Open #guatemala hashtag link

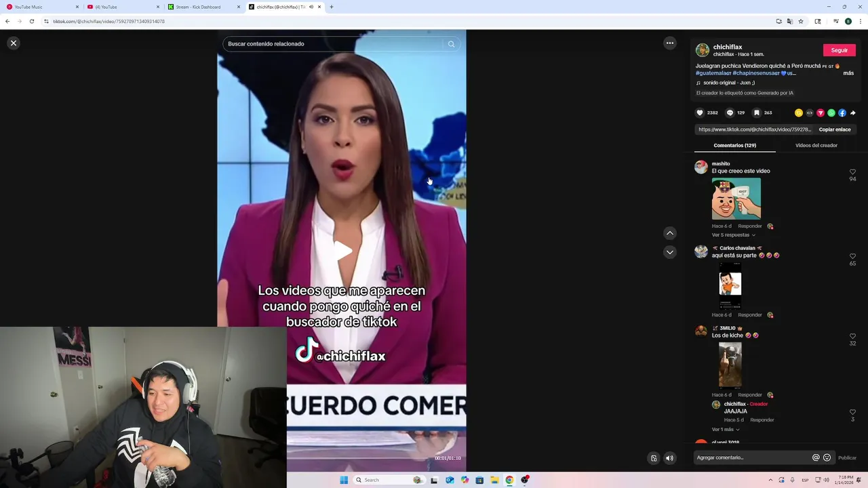[x=713, y=73]
